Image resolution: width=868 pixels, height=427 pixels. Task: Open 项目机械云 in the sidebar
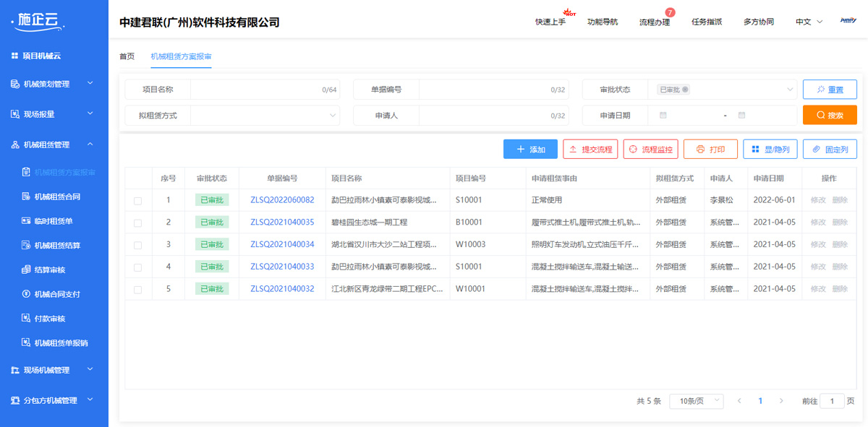tap(36, 56)
